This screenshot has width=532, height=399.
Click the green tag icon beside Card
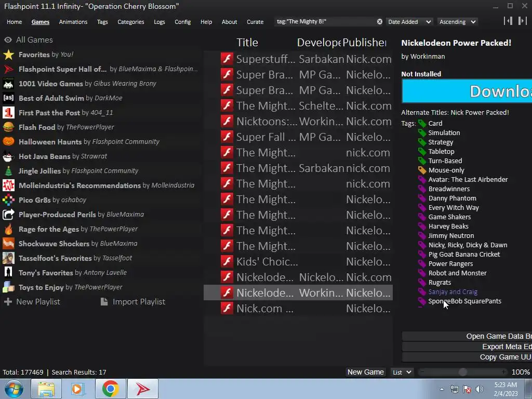[422, 124]
